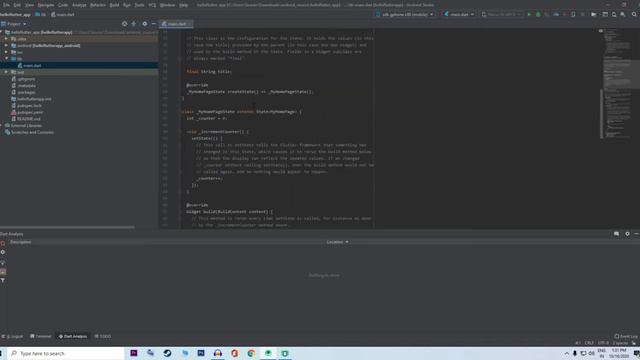Expand External Libraries node

click(x=2, y=125)
